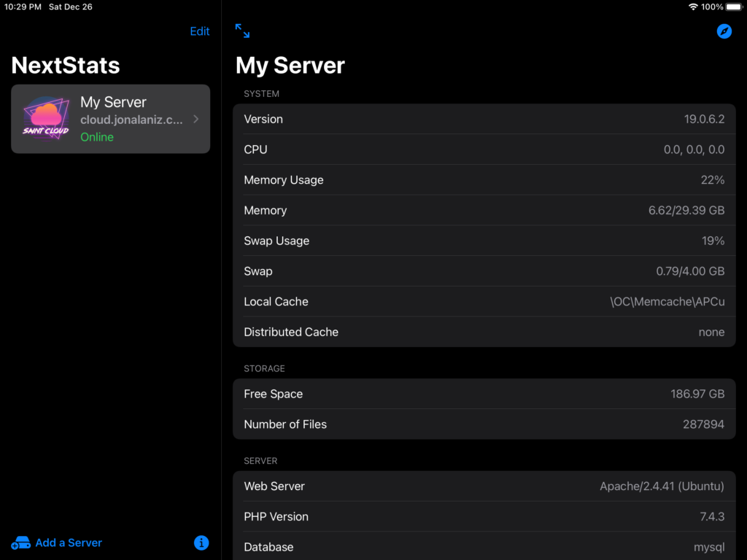Tap the 100% battery percentage

tap(712, 7)
